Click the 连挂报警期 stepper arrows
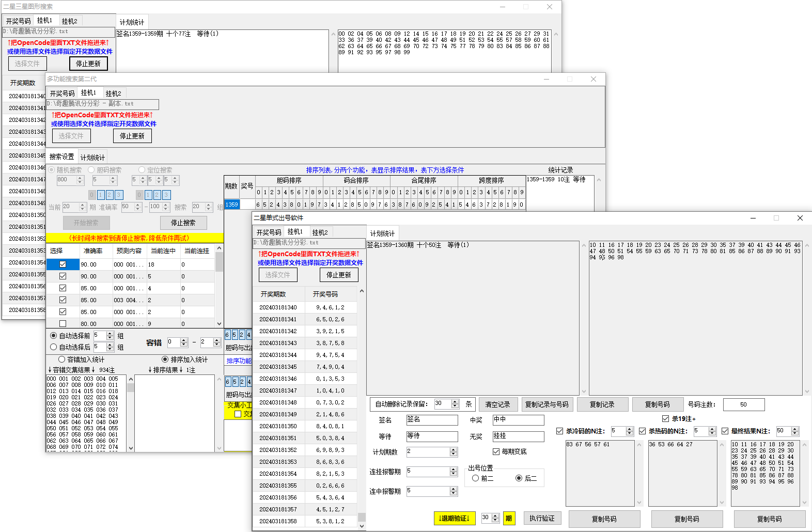This screenshot has width=812, height=532. [454, 472]
